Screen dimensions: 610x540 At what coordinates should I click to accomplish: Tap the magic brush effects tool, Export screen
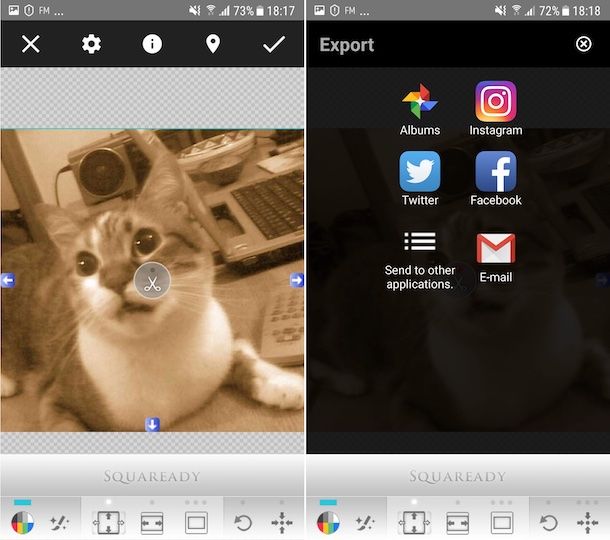[x=365, y=522]
